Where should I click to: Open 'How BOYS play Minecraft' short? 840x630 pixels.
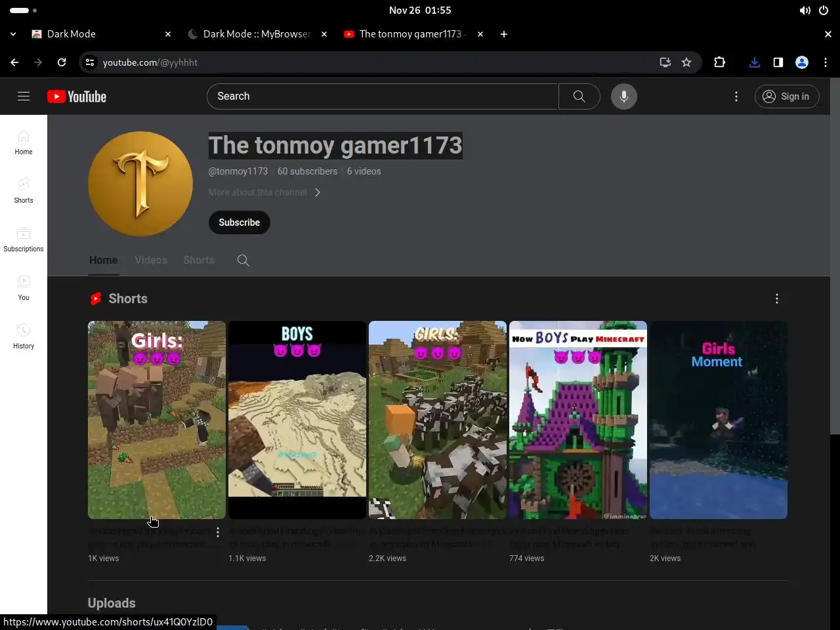point(578,420)
